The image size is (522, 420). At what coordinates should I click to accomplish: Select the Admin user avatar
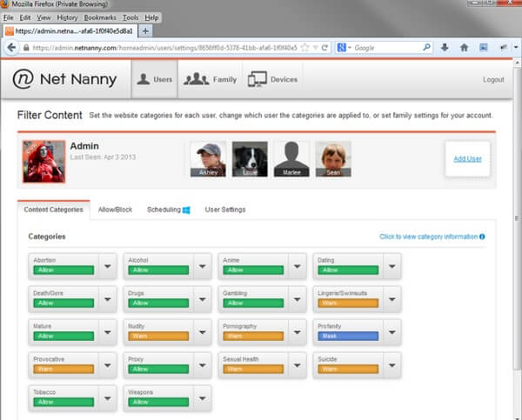click(x=43, y=162)
